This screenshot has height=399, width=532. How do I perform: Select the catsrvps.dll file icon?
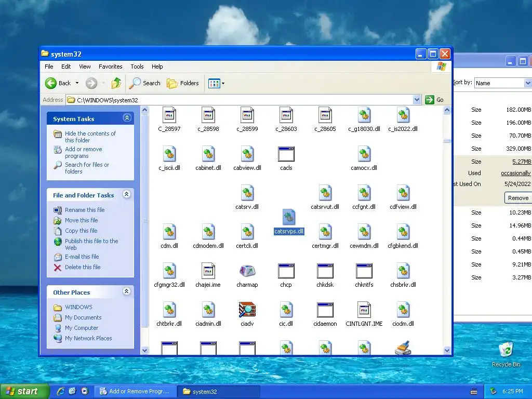point(289,217)
